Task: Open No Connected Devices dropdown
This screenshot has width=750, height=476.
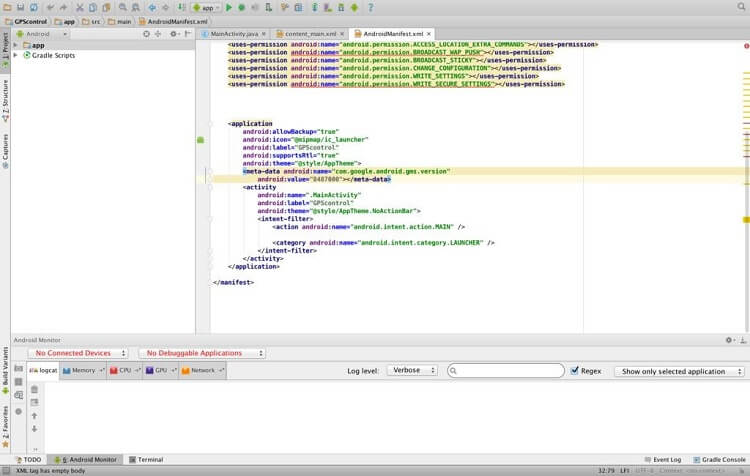Action: (x=78, y=353)
